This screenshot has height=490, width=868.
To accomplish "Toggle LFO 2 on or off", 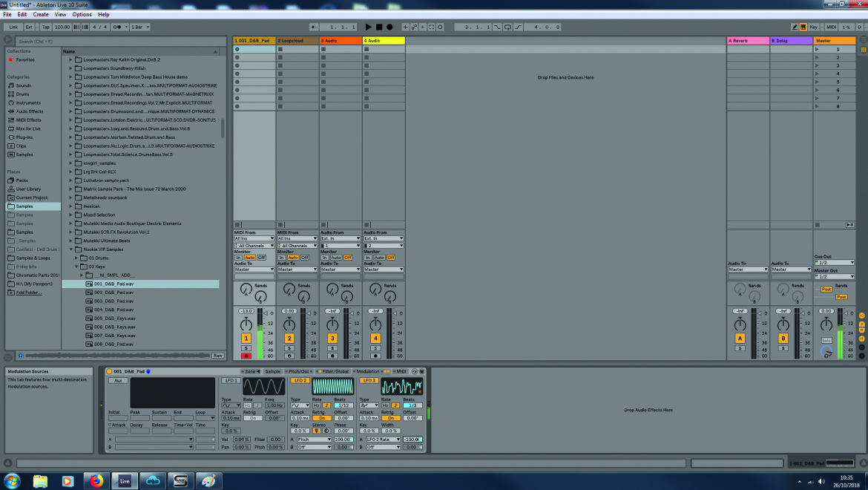I will [300, 381].
